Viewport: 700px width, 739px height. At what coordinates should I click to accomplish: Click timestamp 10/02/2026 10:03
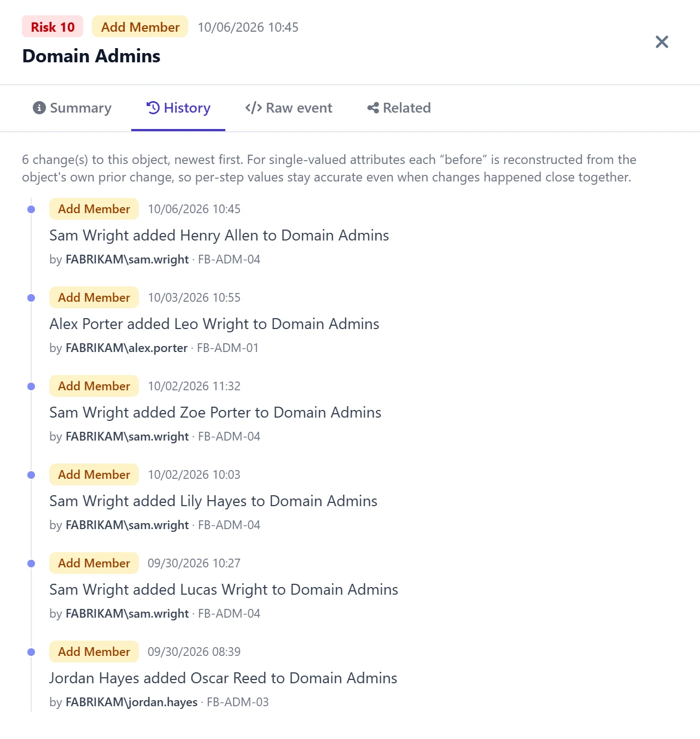[x=194, y=475]
